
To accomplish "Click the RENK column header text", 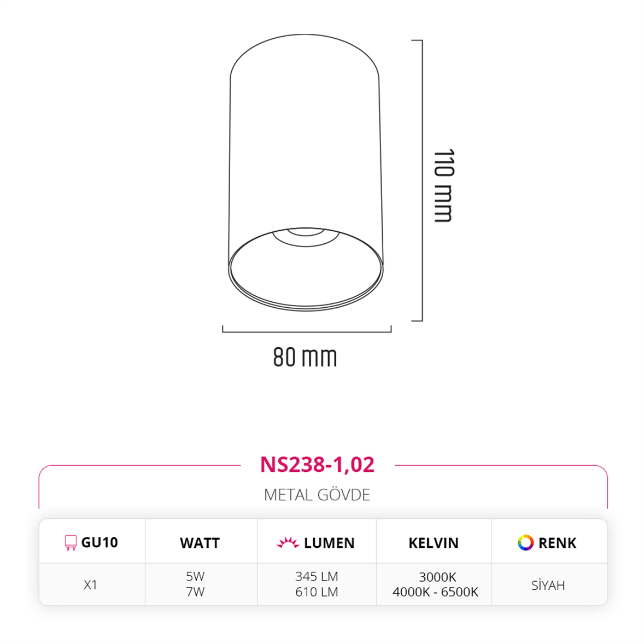I will tap(557, 543).
